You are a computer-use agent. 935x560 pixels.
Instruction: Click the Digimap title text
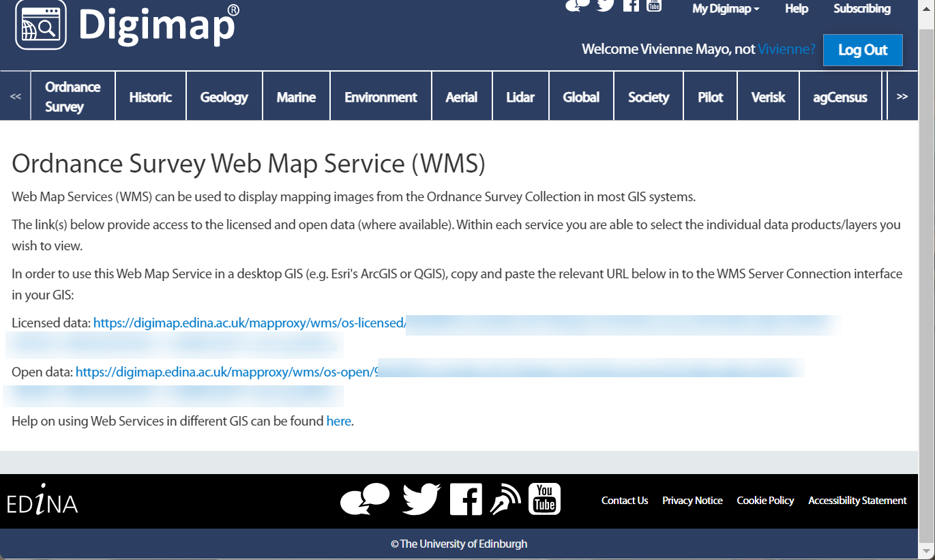point(159,25)
